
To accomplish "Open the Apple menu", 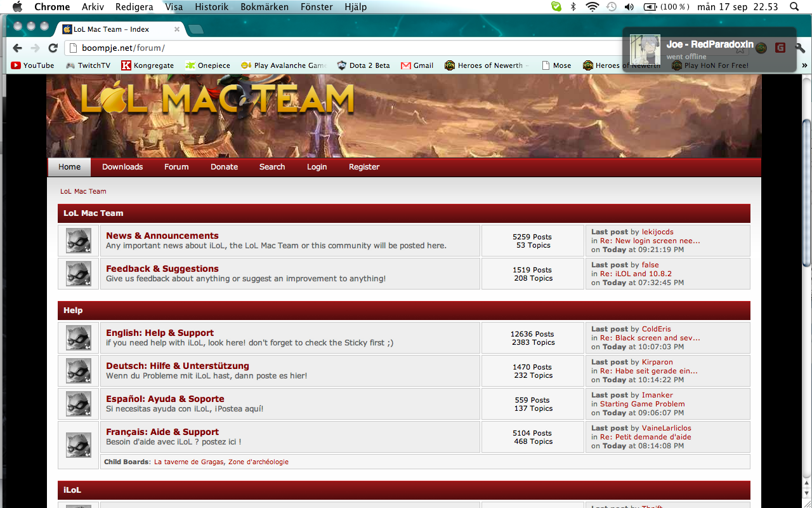I will (x=17, y=7).
